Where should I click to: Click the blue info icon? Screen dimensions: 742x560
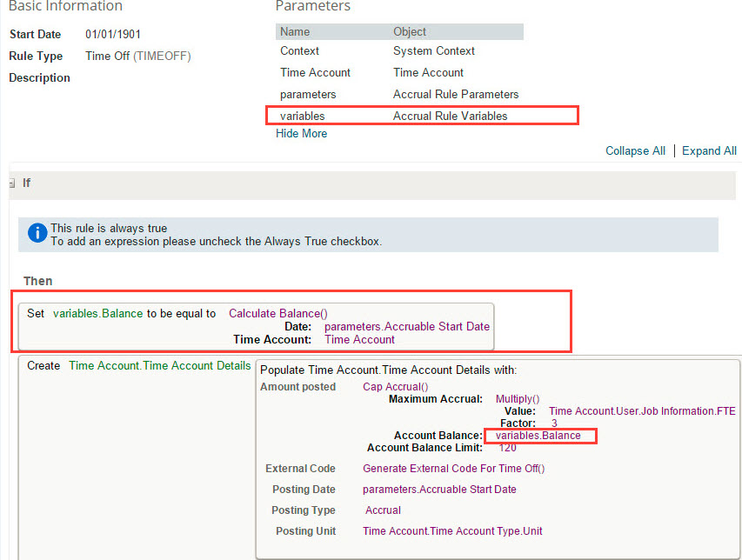pos(37,233)
